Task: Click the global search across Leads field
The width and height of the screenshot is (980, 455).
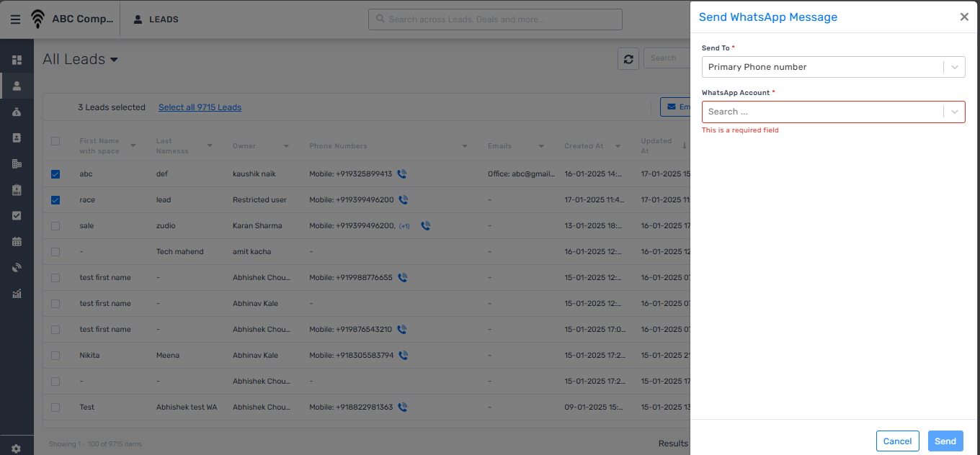Action: coord(495,19)
